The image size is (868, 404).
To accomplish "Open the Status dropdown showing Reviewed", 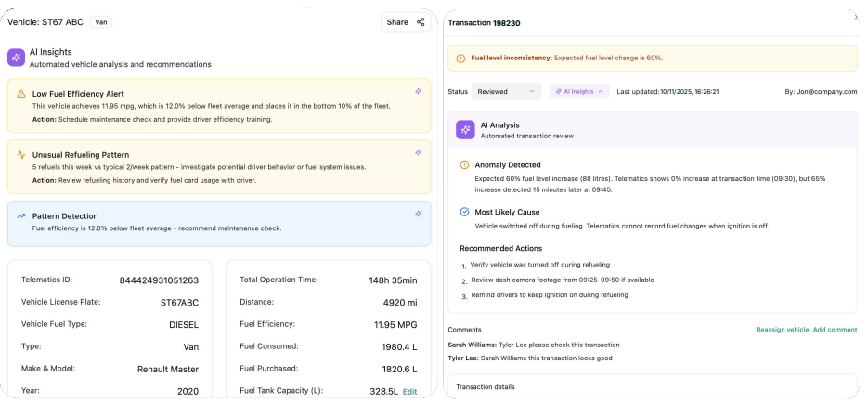I will 506,91.
